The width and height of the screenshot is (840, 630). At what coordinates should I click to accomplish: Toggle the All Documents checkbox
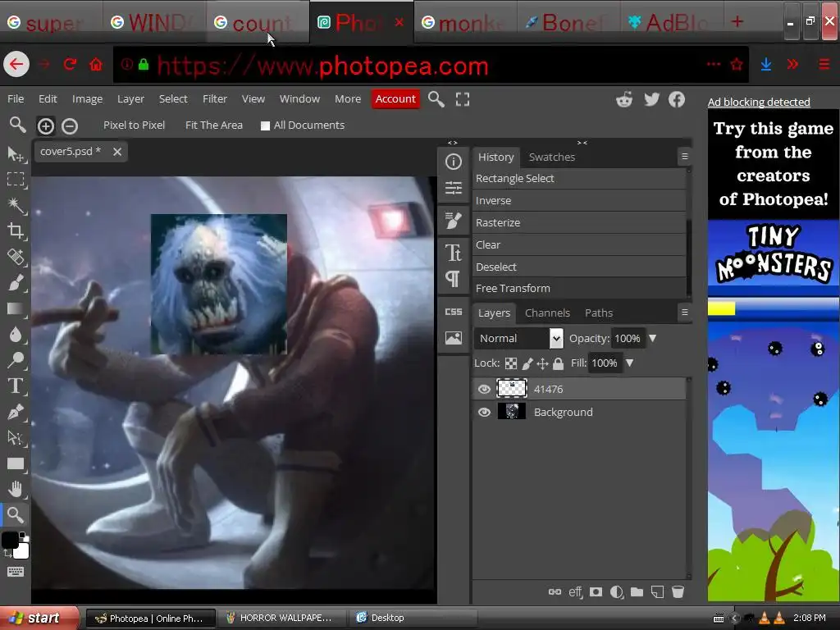click(265, 126)
